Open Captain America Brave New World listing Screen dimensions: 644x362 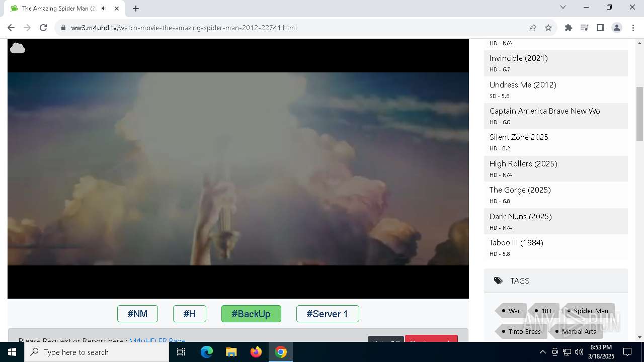tap(544, 111)
